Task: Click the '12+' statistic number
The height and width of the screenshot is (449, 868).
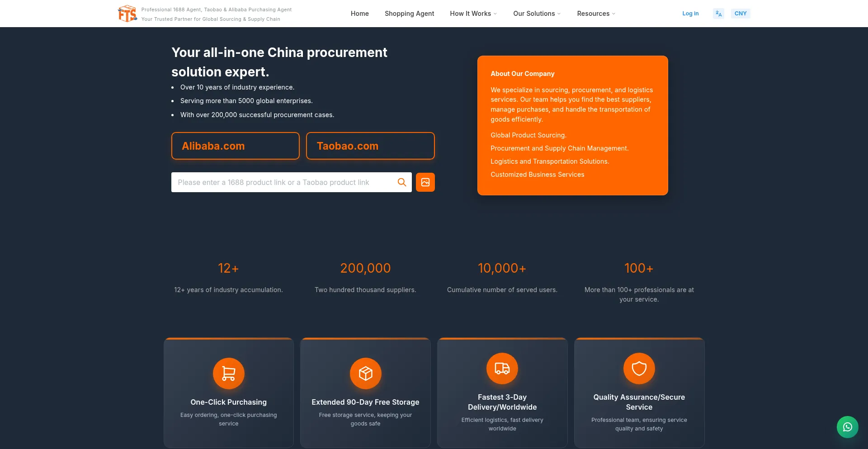Action: [228, 268]
